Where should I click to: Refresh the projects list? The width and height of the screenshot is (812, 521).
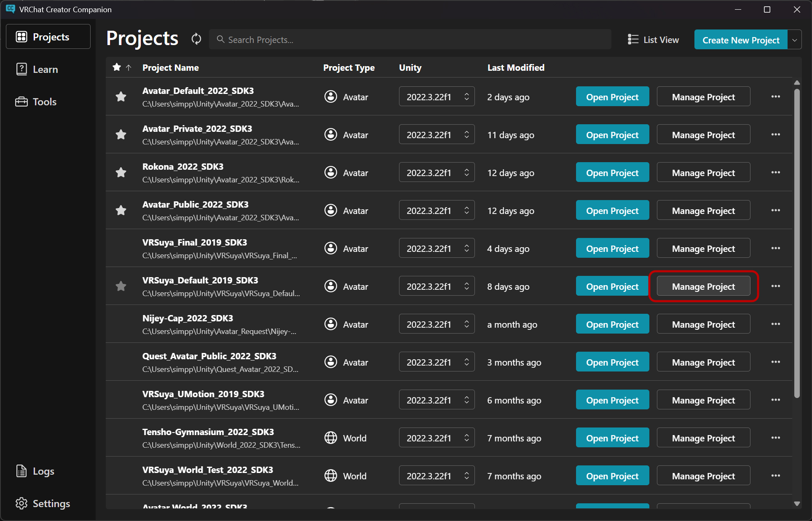pyautogui.click(x=196, y=39)
